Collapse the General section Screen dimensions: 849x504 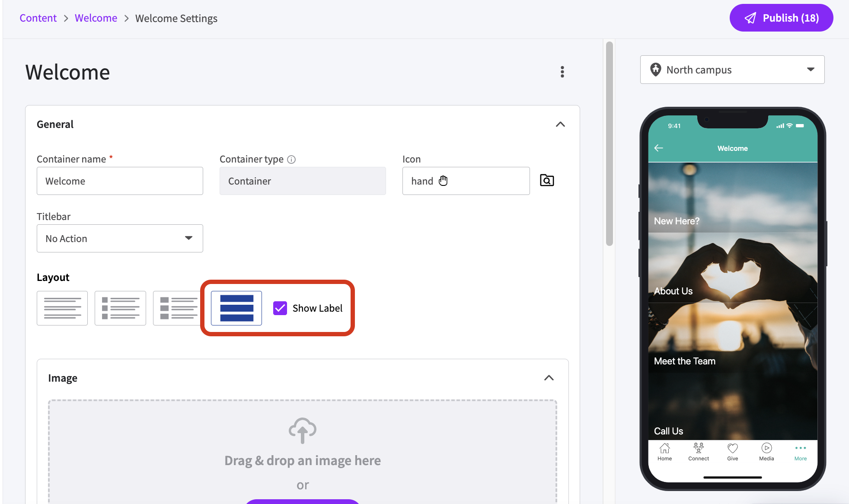[560, 124]
